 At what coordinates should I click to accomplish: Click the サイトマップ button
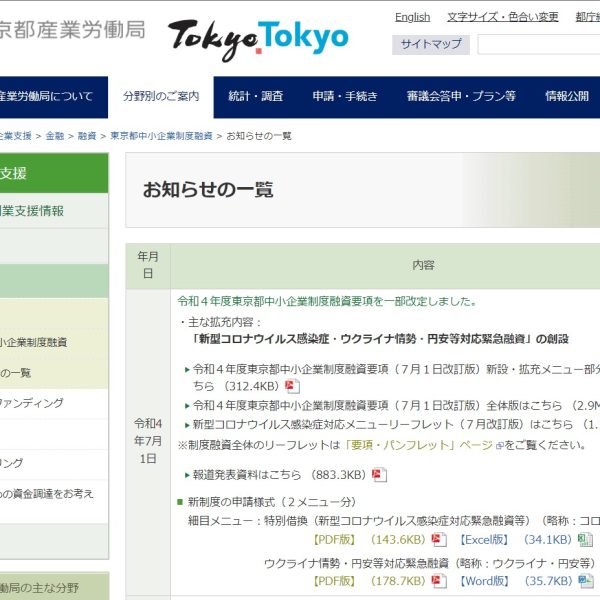[431, 44]
